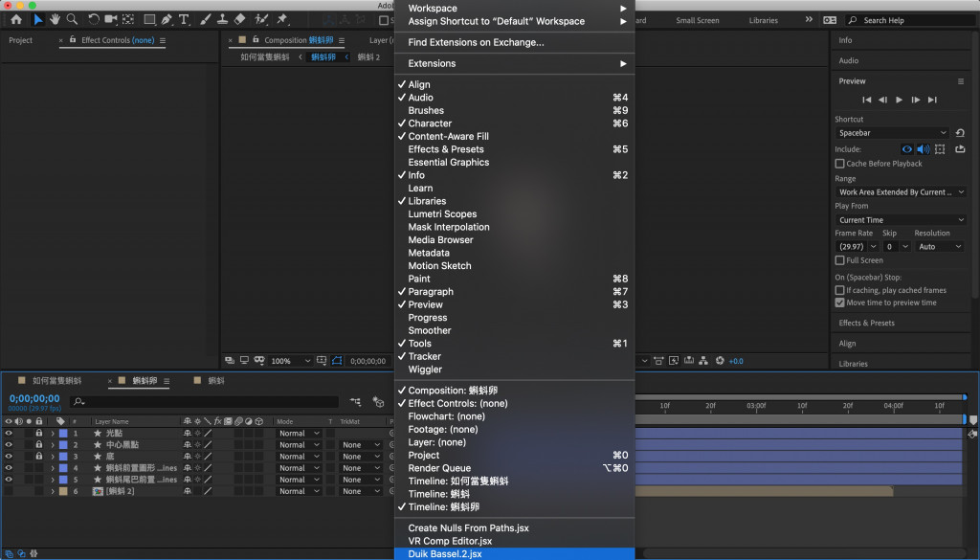
Task: Hide layer 光點 with its eye icon
Action: pyautogui.click(x=9, y=433)
